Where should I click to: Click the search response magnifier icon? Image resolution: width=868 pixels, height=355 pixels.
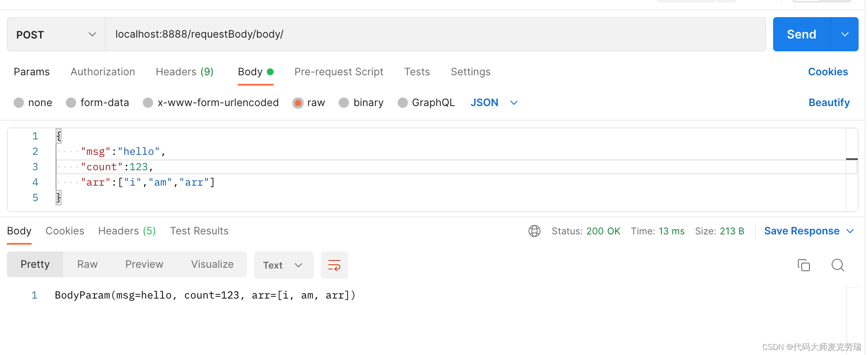point(838,265)
